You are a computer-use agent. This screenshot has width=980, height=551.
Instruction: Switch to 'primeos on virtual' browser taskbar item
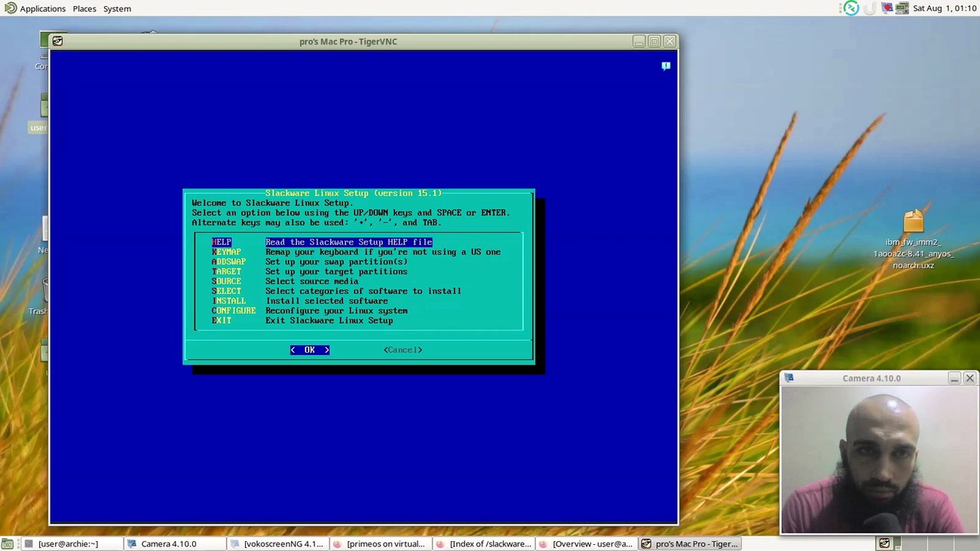tap(380, 544)
